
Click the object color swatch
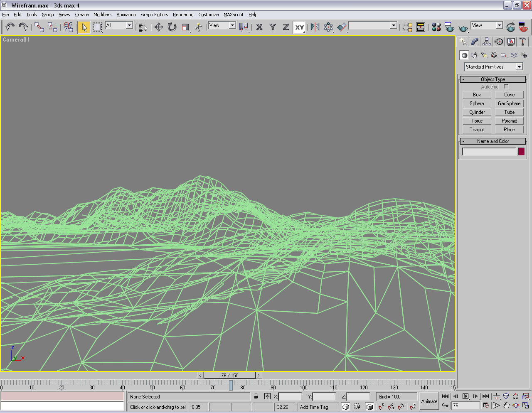click(x=521, y=152)
